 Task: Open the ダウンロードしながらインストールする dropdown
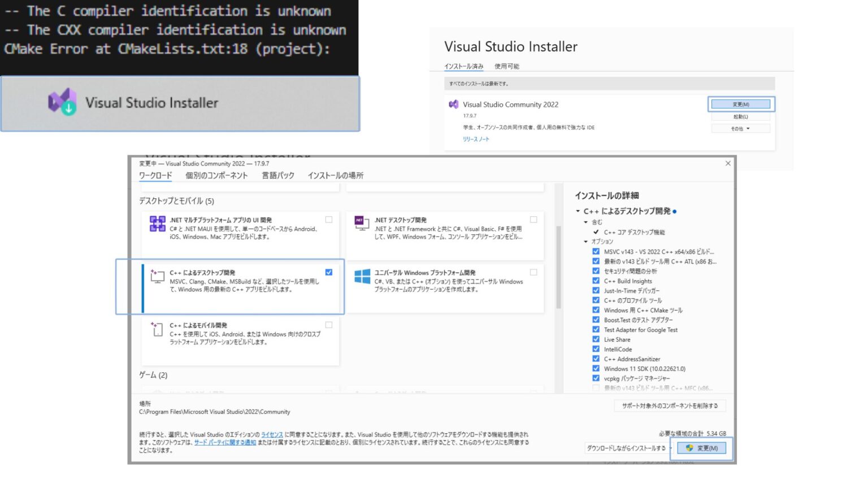629,448
